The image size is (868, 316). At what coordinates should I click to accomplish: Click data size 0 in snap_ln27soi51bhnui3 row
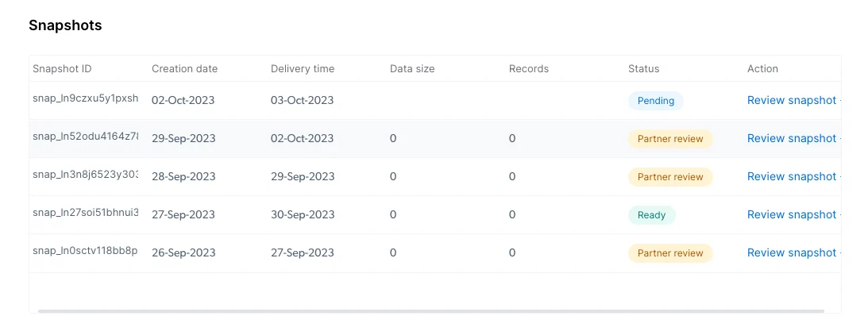click(393, 214)
